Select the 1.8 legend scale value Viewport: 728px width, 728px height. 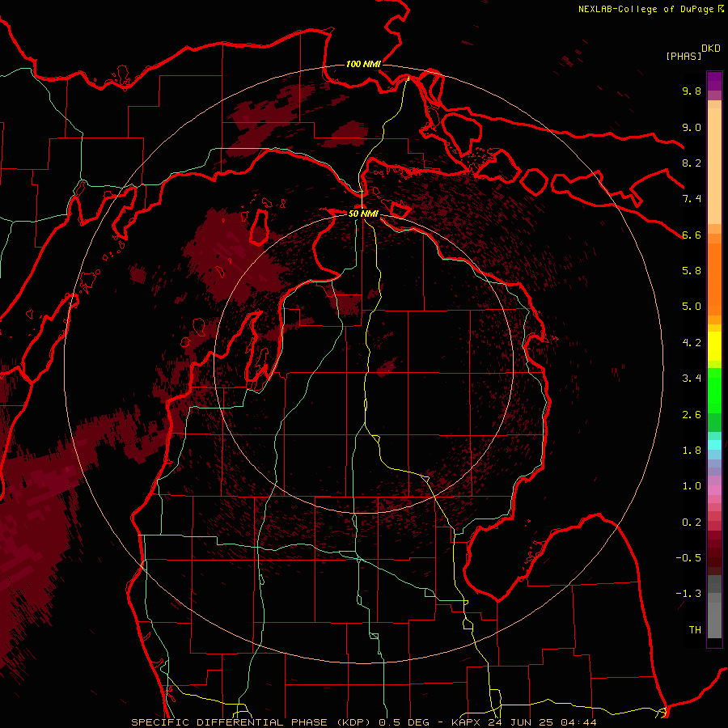(692, 451)
